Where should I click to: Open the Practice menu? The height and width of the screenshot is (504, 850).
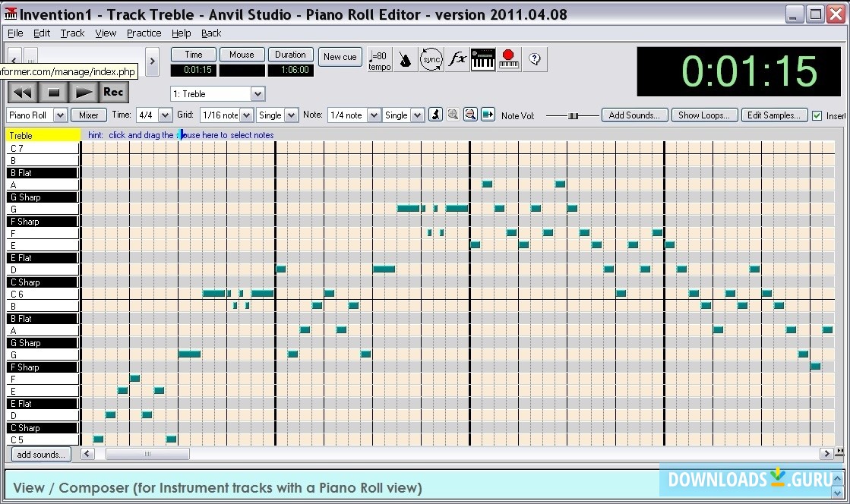point(144,33)
